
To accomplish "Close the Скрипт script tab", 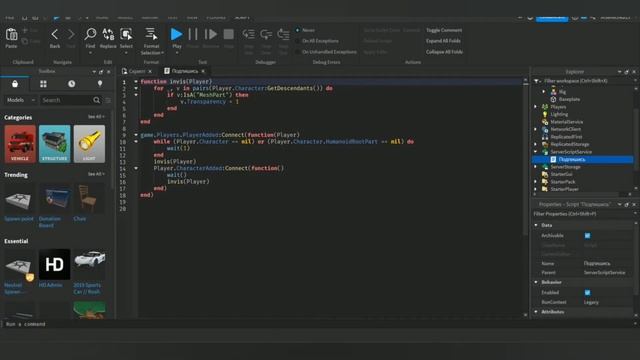I will [x=150, y=71].
